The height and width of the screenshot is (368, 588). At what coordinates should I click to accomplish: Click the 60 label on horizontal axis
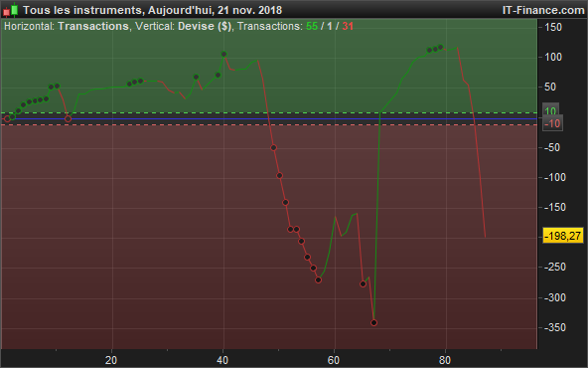334,360
